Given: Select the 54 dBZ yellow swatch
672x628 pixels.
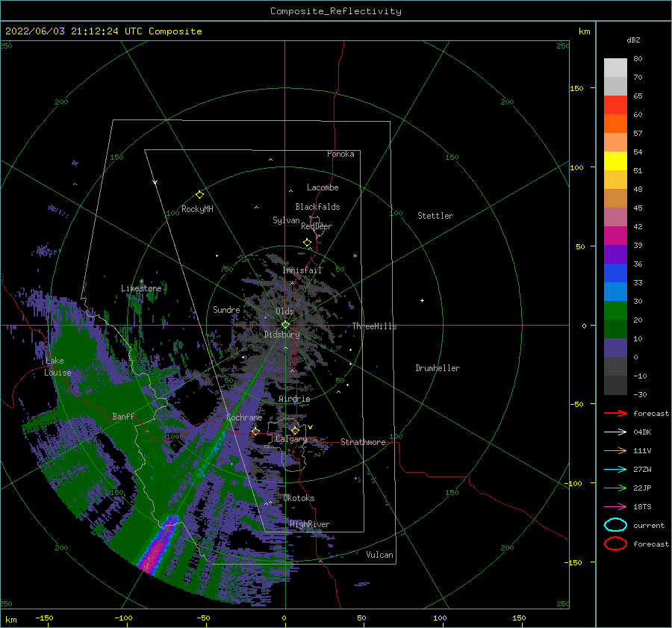Looking at the screenshot, I should (x=615, y=161).
